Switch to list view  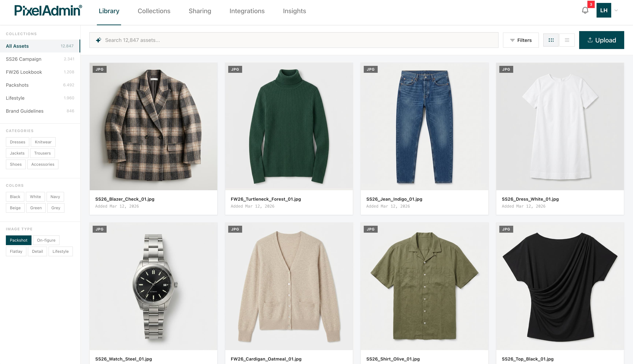coord(567,40)
